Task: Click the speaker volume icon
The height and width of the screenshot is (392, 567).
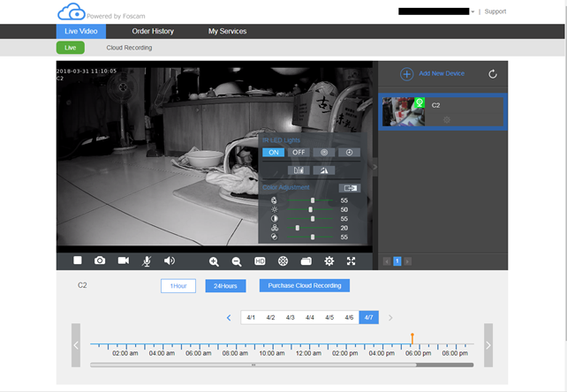Action: pyautogui.click(x=170, y=260)
